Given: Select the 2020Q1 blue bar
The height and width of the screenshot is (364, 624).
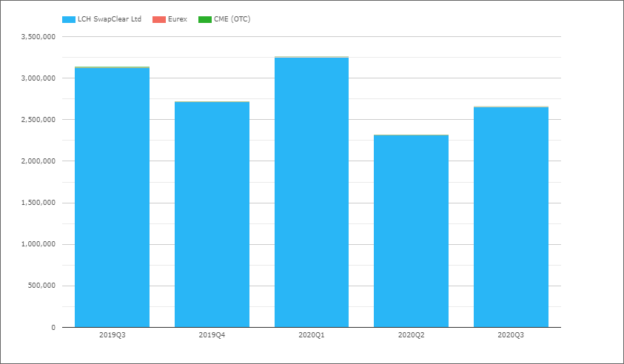Looking at the screenshot, I should (x=312, y=192).
